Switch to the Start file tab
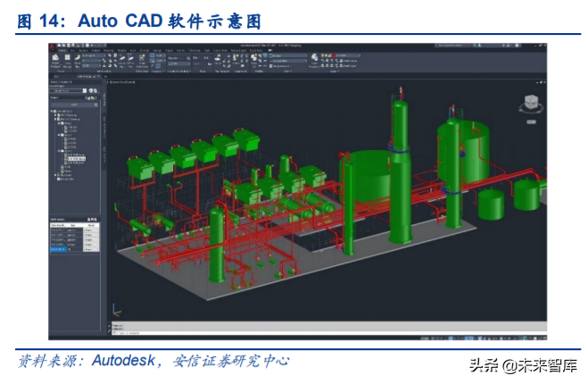 pyautogui.click(x=56, y=77)
